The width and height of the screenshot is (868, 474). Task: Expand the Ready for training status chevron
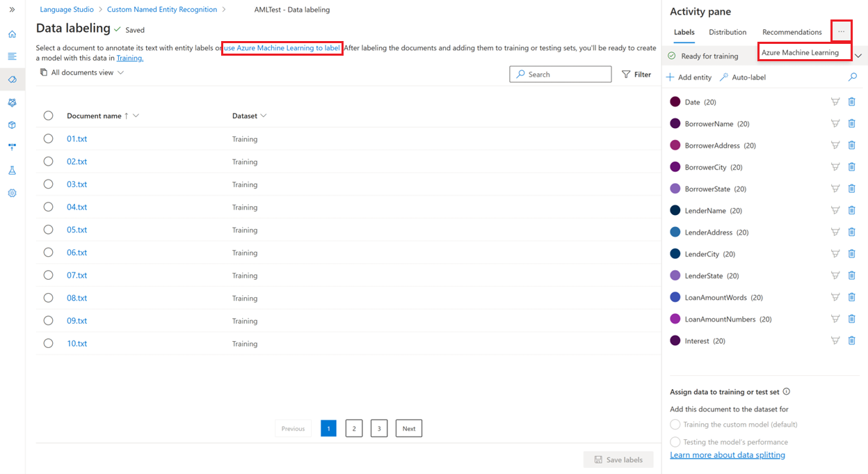click(x=858, y=56)
